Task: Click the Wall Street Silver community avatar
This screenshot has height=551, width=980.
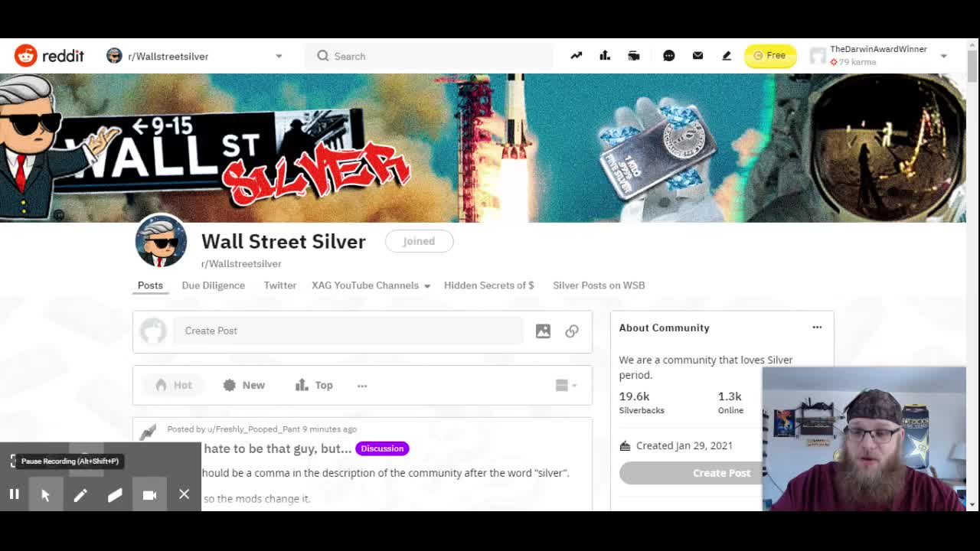Action: tap(161, 240)
